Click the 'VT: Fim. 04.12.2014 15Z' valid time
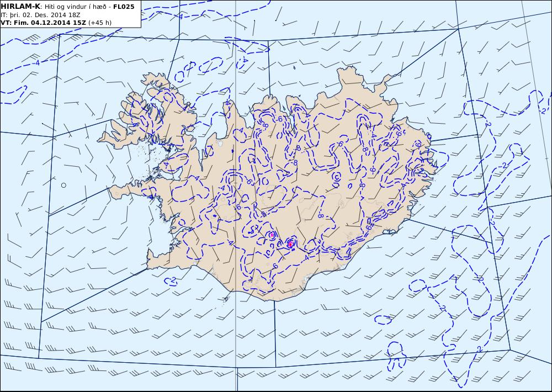Screen dimensions: 552x392 (x=43, y=23)
